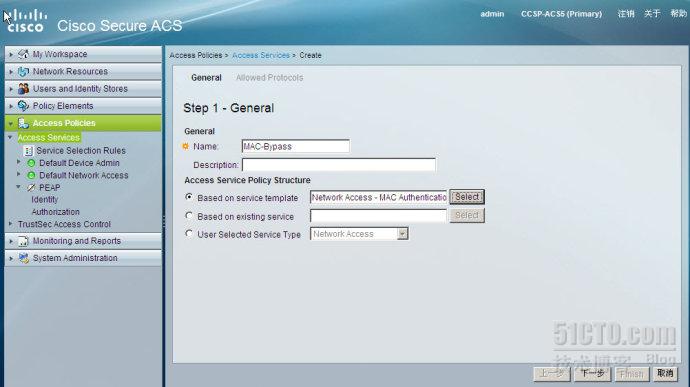Click the Access Policies icon

23,123
